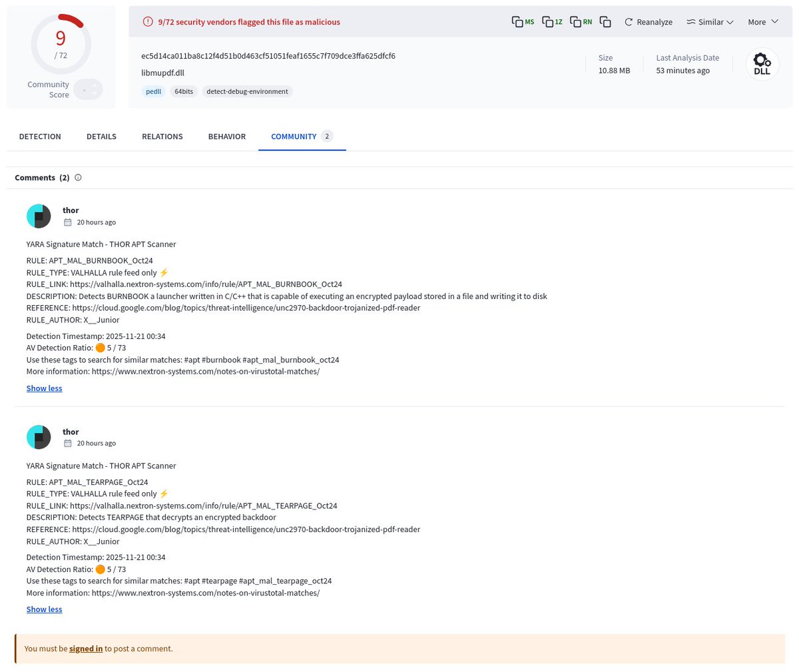
Task: Click the pedll tag
Action: (x=154, y=91)
